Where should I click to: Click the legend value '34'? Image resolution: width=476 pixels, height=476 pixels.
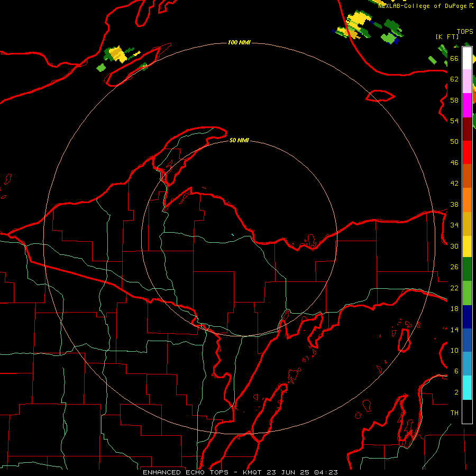pyautogui.click(x=454, y=225)
